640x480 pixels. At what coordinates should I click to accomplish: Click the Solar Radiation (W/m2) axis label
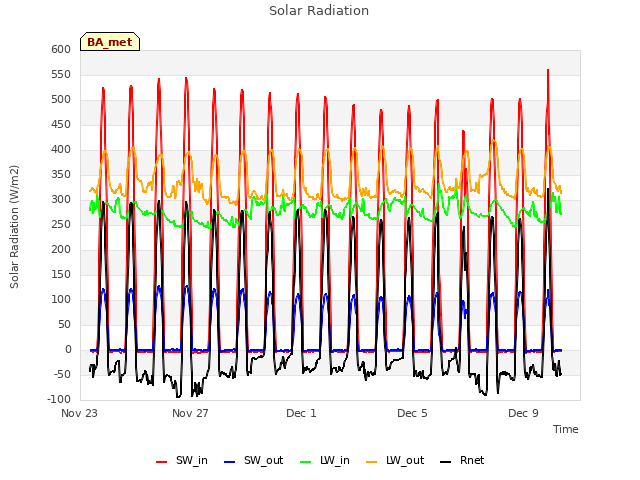click(x=14, y=227)
